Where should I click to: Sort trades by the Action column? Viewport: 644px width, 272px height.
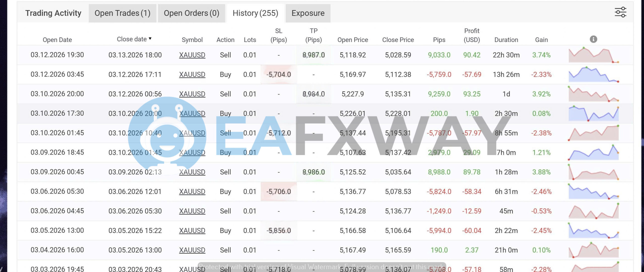[225, 40]
